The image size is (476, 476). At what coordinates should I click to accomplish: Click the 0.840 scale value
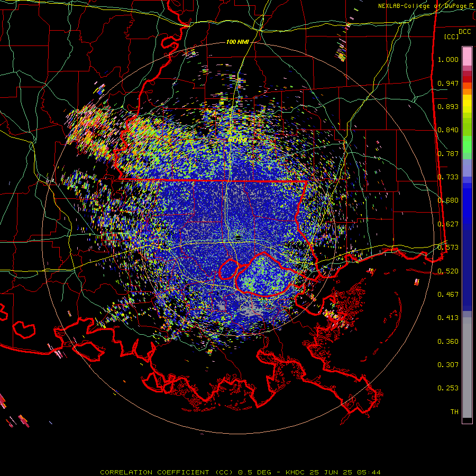click(x=448, y=130)
